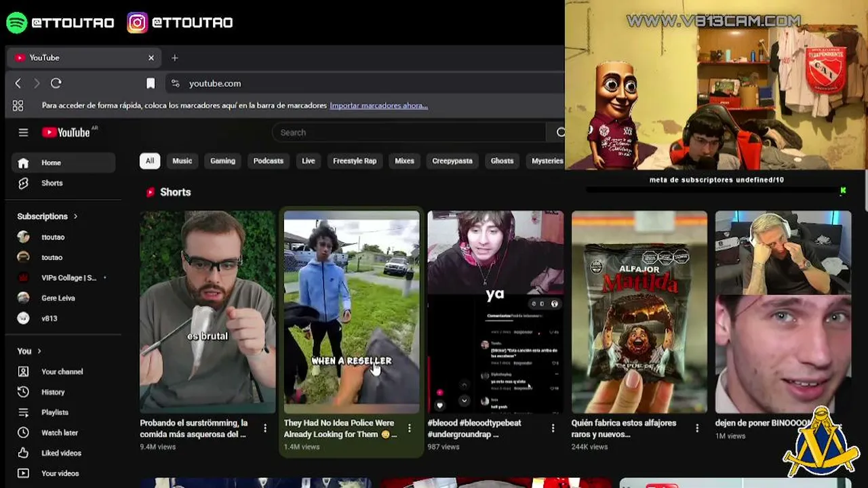This screenshot has height=488, width=868.
Task: Play the surströmming short thumbnail
Action: pyautogui.click(x=208, y=312)
